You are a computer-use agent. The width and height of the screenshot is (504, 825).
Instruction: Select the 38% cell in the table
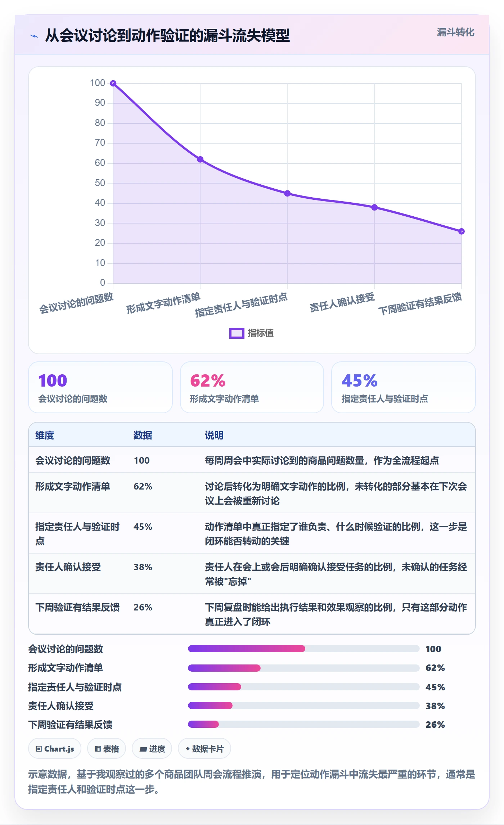(143, 567)
